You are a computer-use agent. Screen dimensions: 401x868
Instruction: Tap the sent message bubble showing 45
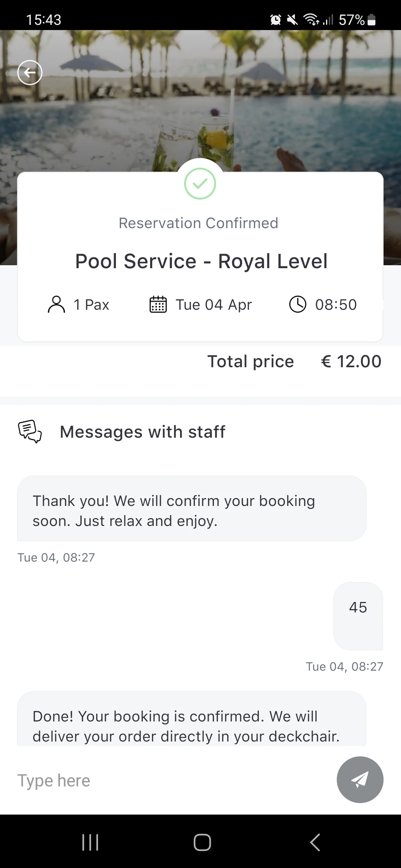pyautogui.click(x=358, y=616)
